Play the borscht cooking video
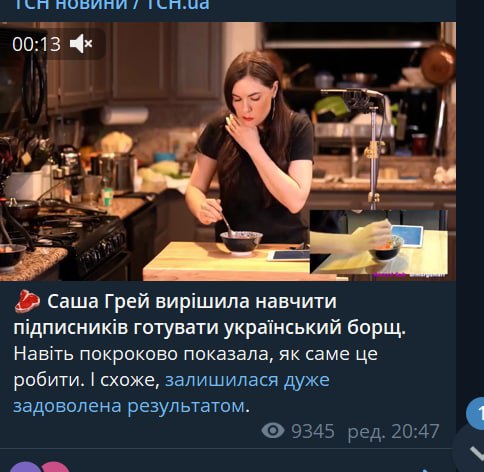 click(228, 151)
